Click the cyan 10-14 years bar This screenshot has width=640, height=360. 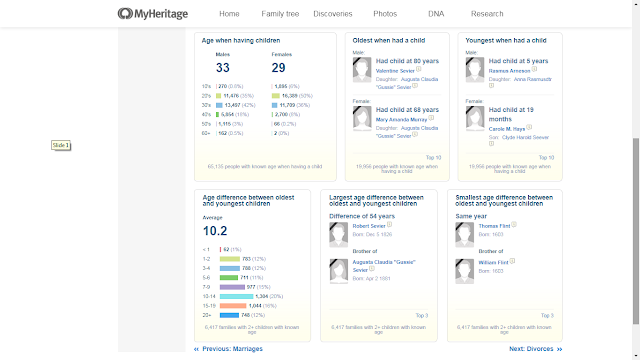(x=236, y=296)
